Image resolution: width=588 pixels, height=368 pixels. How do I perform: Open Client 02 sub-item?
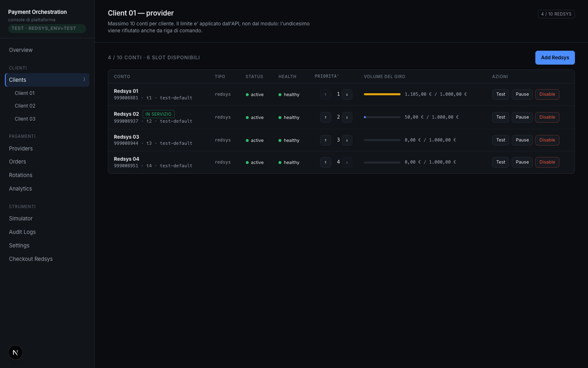47,106
